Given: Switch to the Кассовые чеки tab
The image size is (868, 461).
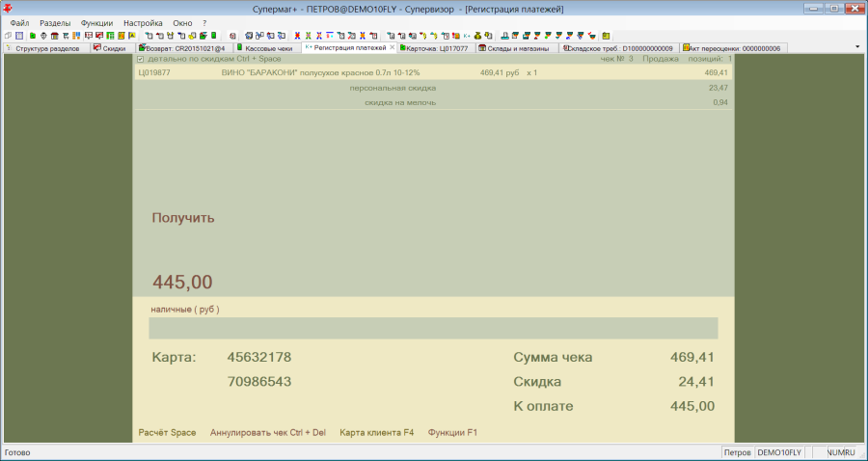Looking at the screenshot, I should (x=267, y=48).
